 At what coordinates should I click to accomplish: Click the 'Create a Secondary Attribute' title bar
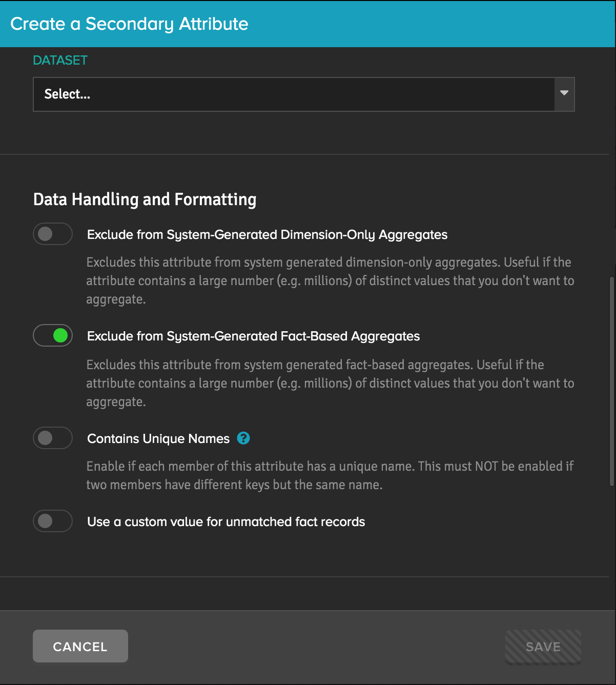point(308,24)
